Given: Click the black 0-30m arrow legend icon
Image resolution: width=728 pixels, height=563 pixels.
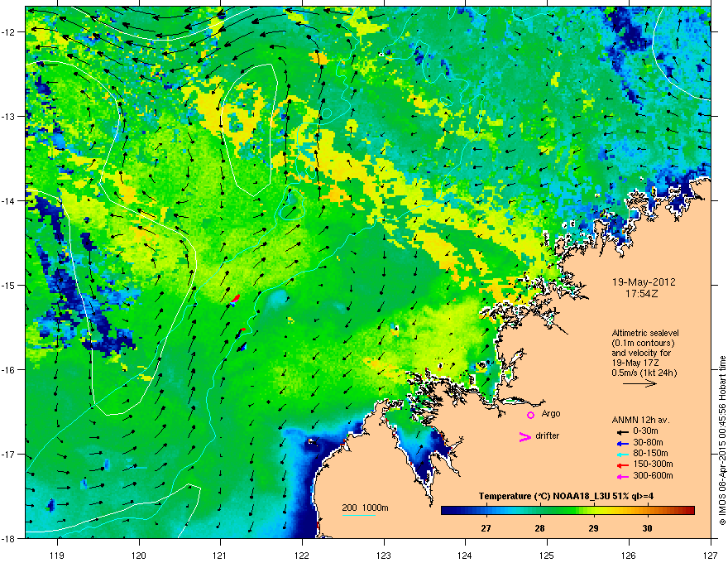Looking at the screenshot, I should tap(623, 431).
